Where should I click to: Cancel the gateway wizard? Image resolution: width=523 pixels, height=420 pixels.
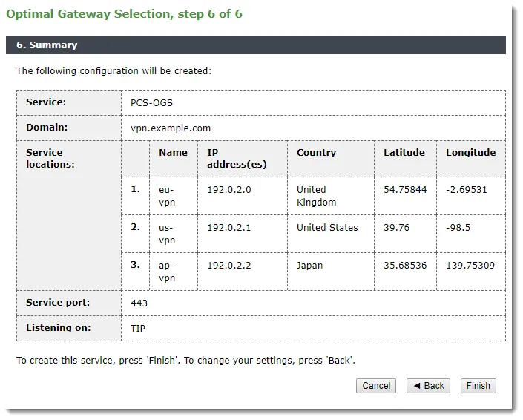pyautogui.click(x=376, y=386)
